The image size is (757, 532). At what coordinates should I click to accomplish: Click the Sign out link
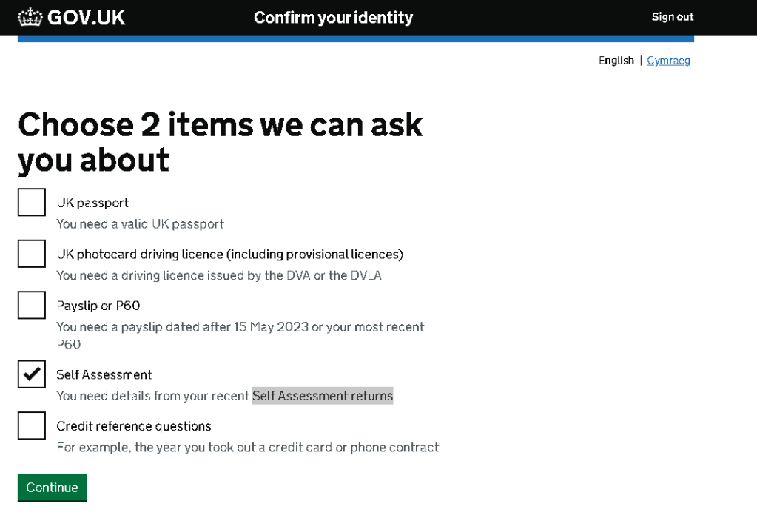click(x=673, y=17)
